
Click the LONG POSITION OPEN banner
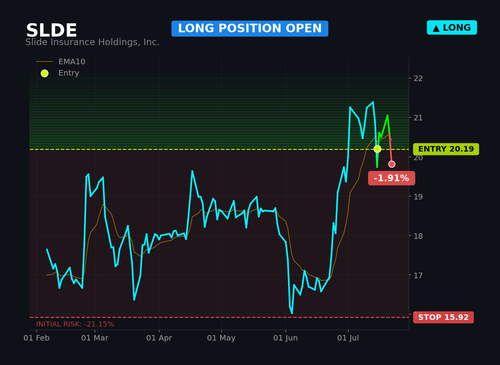tap(250, 28)
